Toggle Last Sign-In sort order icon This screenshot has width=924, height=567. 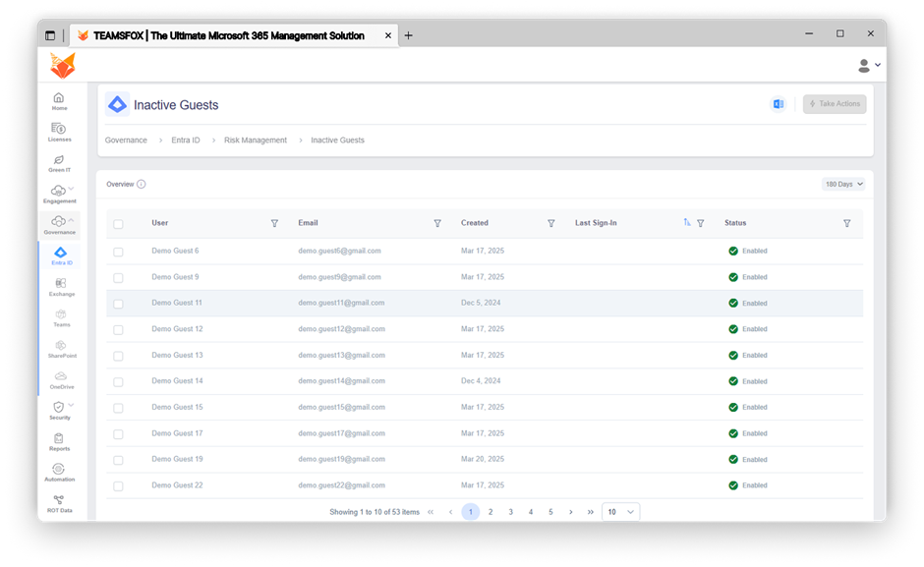(x=687, y=223)
